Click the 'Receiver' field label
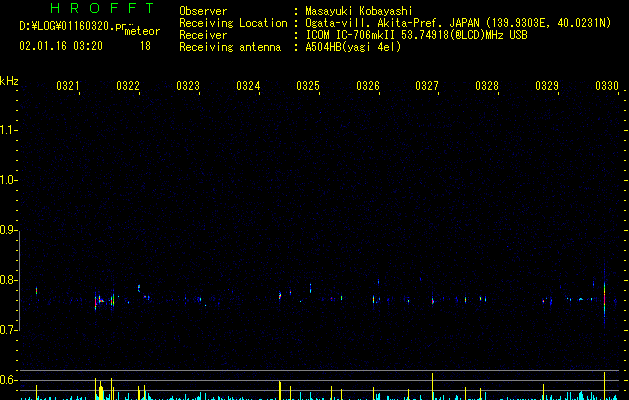This screenshot has width=629, height=400. pyautogui.click(x=203, y=35)
